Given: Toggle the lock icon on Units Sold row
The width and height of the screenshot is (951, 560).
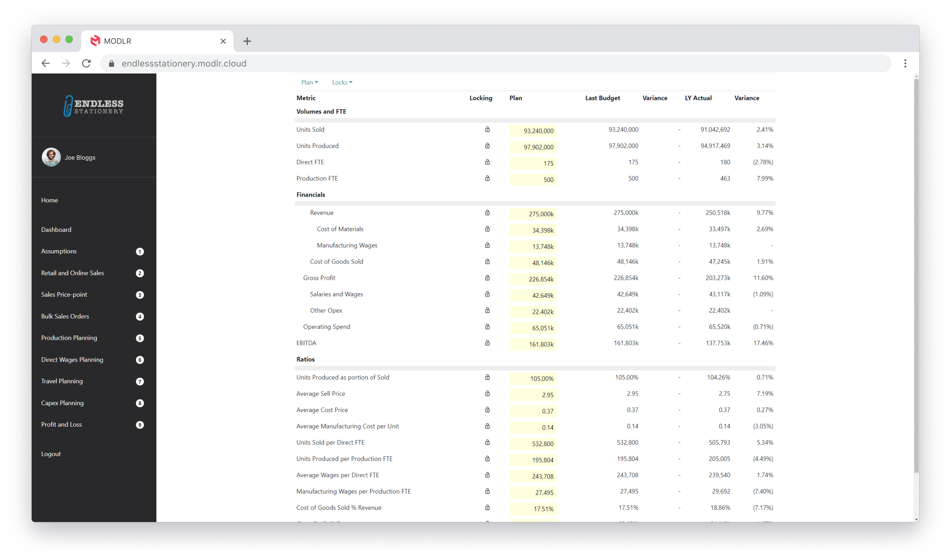Looking at the screenshot, I should (x=487, y=130).
